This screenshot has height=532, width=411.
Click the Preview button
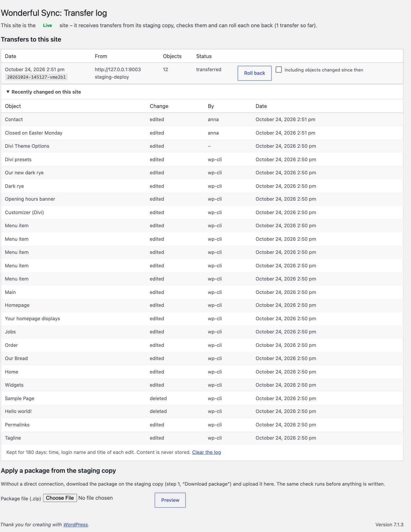point(170,500)
